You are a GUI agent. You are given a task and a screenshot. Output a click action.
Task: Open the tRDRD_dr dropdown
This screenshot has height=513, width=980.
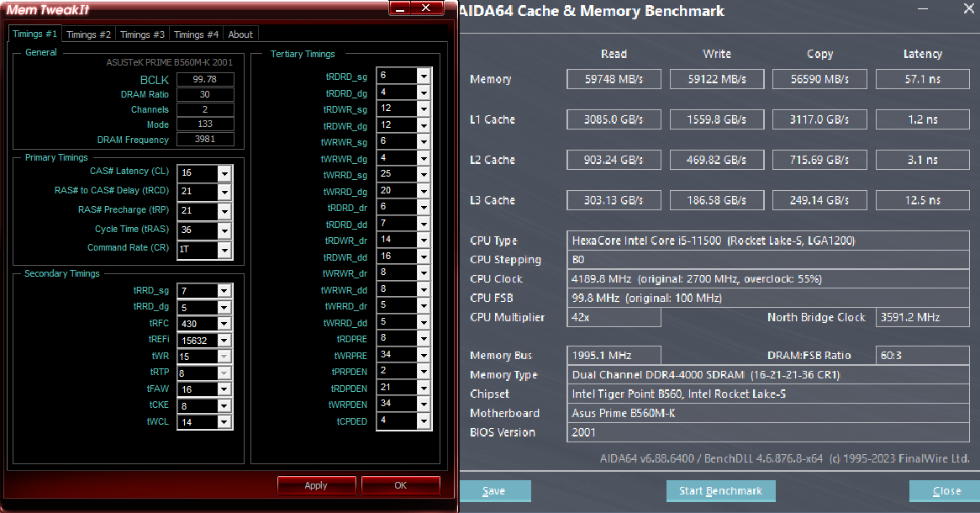(x=424, y=207)
